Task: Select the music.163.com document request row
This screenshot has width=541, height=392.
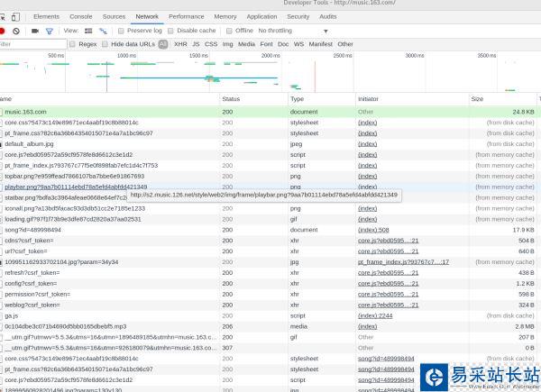Action: 269,112
